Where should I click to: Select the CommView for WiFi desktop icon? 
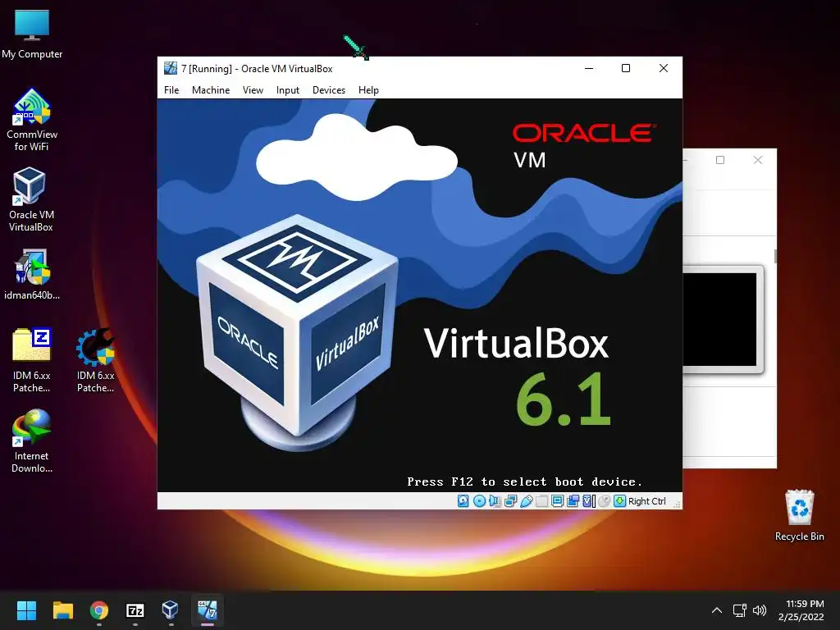[x=32, y=120]
